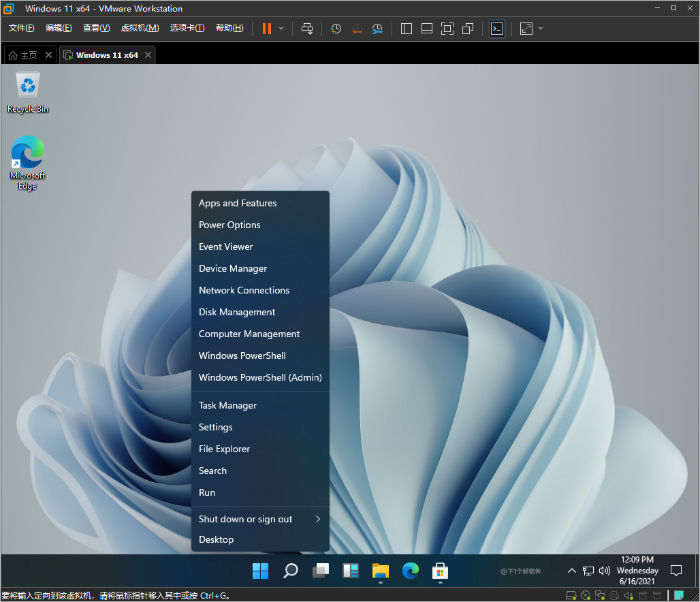The width and height of the screenshot is (700, 602).
Task: Toggle Unity mode in the toolbar
Action: pos(468,29)
